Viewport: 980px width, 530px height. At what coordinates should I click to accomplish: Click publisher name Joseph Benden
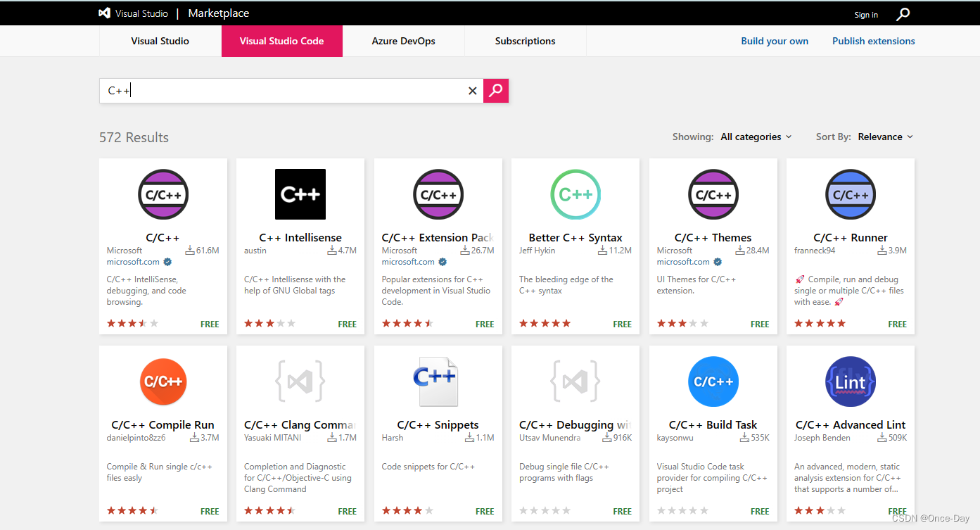pyautogui.click(x=822, y=438)
